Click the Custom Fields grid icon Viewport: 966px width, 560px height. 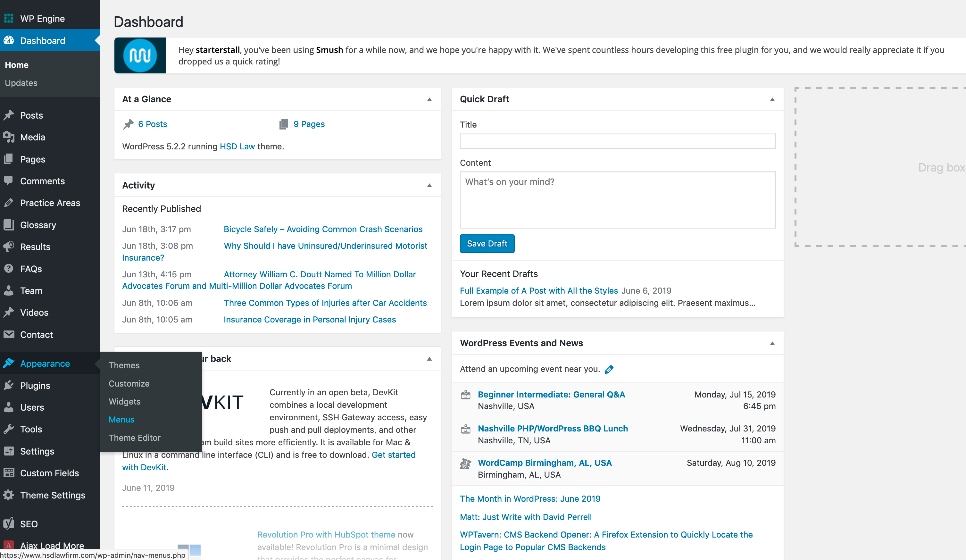pos(9,473)
